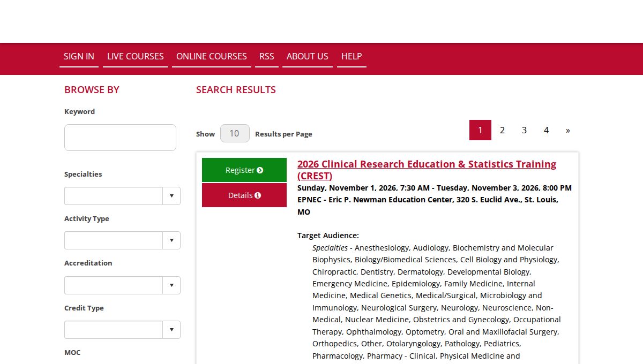Go to results page 3

(x=524, y=130)
